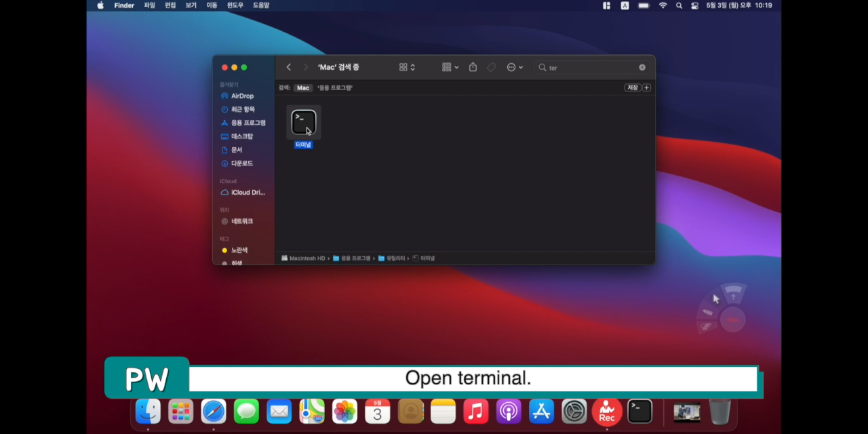The width and height of the screenshot is (868, 434).
Task: Open Control Center in the menu bar
Action: (694, 5)
